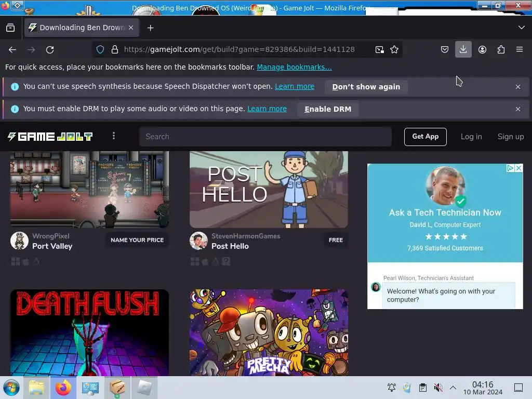
Task: Open the Firefox account icon
Action: coord(482,49)
